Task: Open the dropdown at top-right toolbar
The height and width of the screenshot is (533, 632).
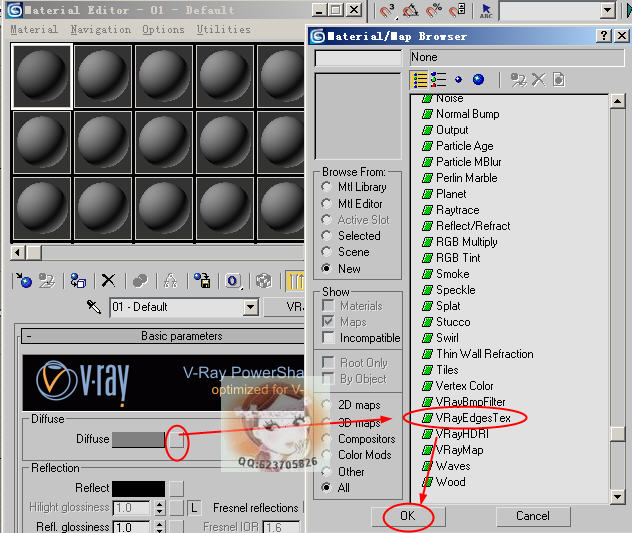Action: (607, 10)
